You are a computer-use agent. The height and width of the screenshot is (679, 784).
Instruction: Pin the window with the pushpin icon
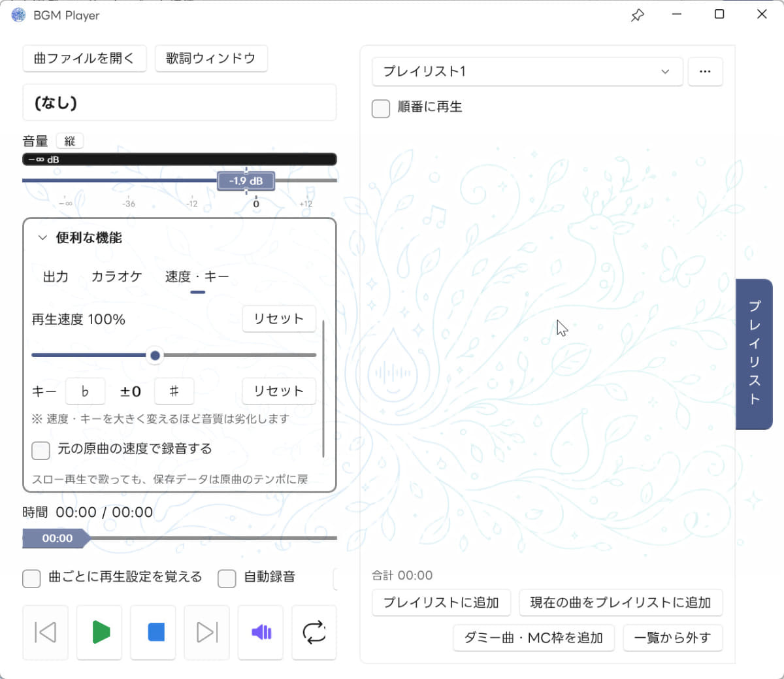click(x=637, y=15)
